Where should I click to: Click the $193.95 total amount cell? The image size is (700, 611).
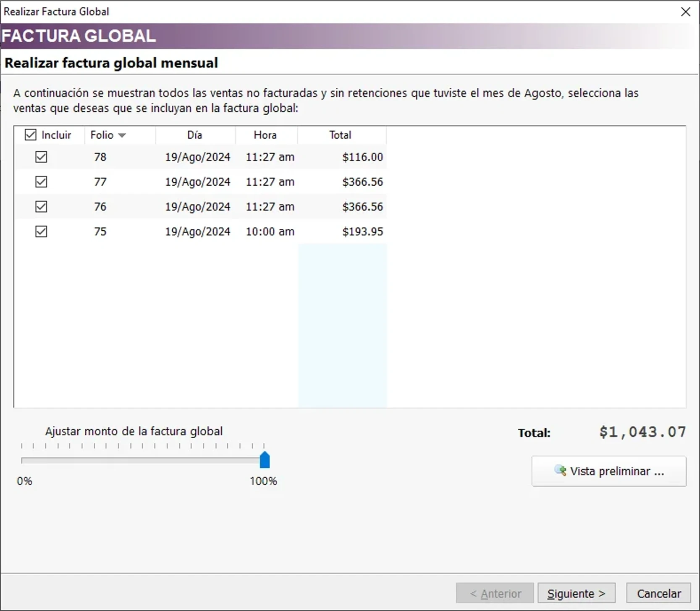[x=362, y=232]
